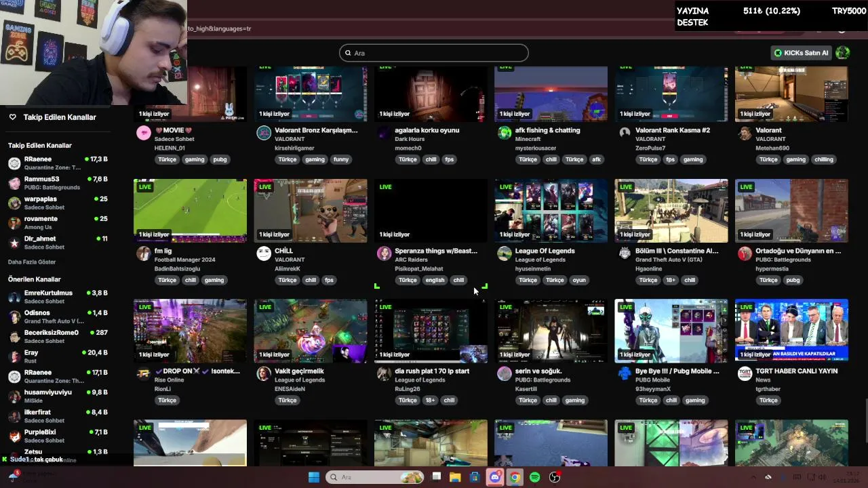Open the dia rush plat stream thumbnail
Image resolution: width=868 pixels, height=488 pixels.
coord(431,331)
